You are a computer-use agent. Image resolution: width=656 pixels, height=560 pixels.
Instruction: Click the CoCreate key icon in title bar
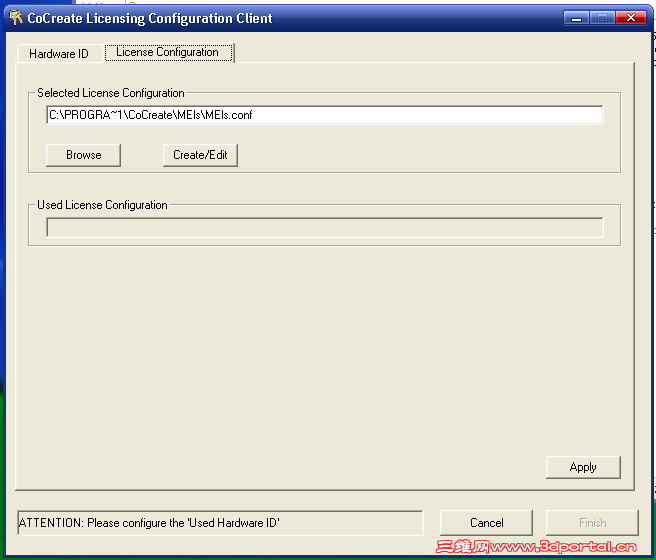click(x=16, y=18)
